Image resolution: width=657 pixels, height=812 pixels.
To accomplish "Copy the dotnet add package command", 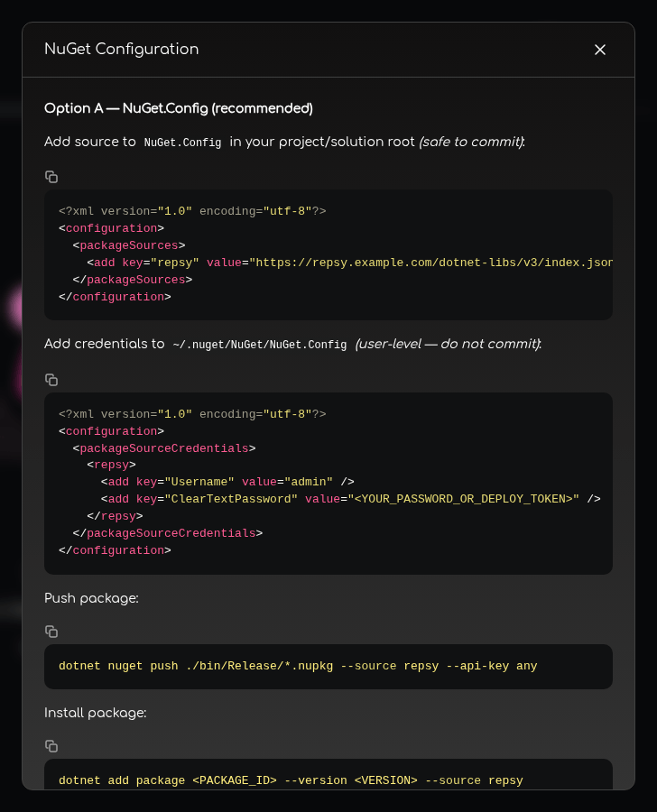I will 51,746.
